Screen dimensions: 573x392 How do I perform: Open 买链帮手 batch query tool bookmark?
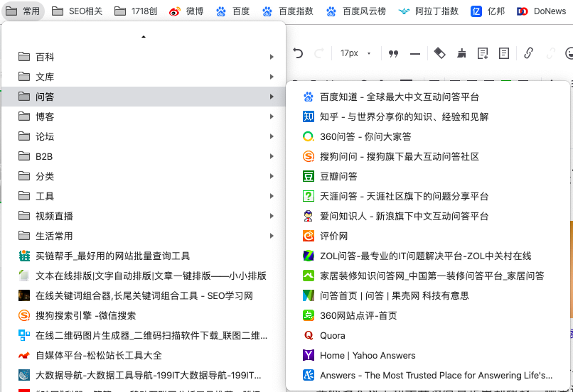(144, 256)
